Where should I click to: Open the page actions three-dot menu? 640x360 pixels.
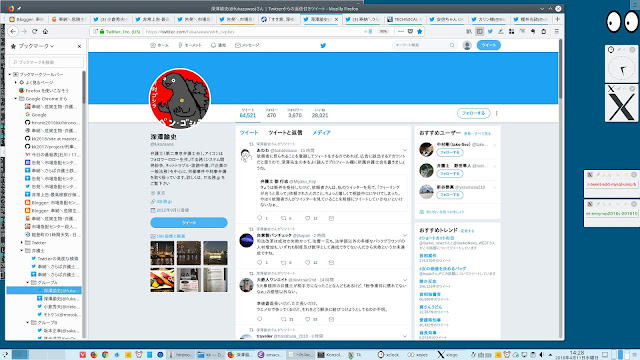401,31
